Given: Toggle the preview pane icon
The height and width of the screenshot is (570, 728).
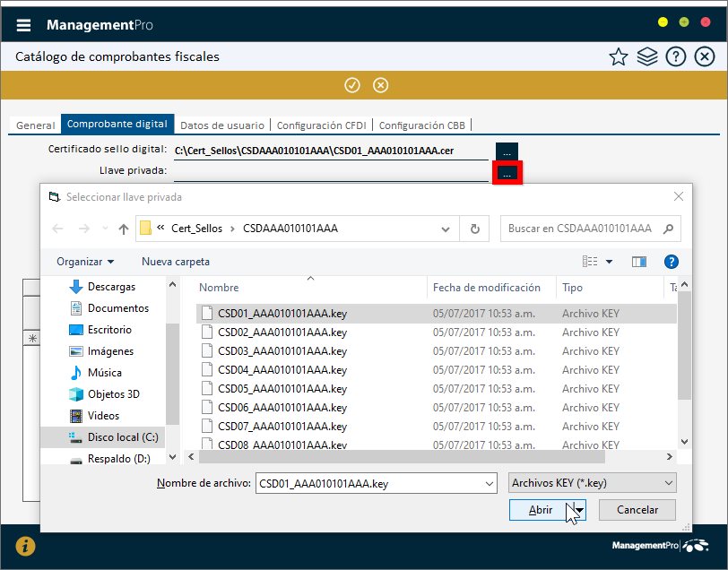Looking at the screenshot, I should tap(639, 262).
